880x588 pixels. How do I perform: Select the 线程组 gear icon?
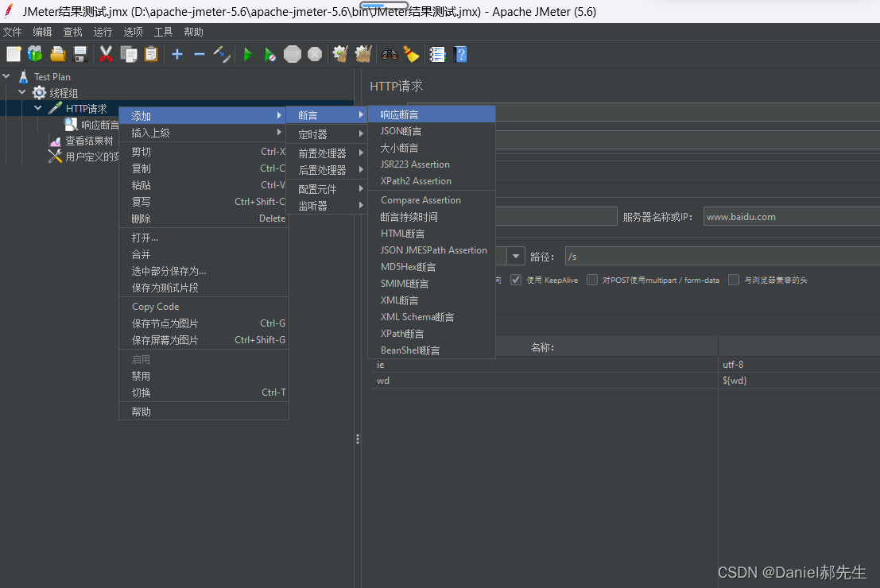39,93
